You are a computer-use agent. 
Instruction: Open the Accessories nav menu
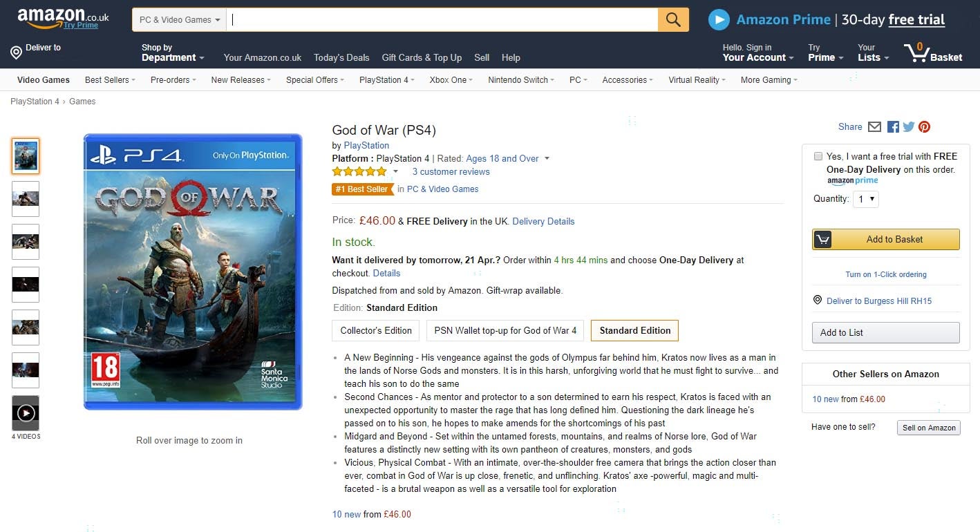(x=628, y=80)
